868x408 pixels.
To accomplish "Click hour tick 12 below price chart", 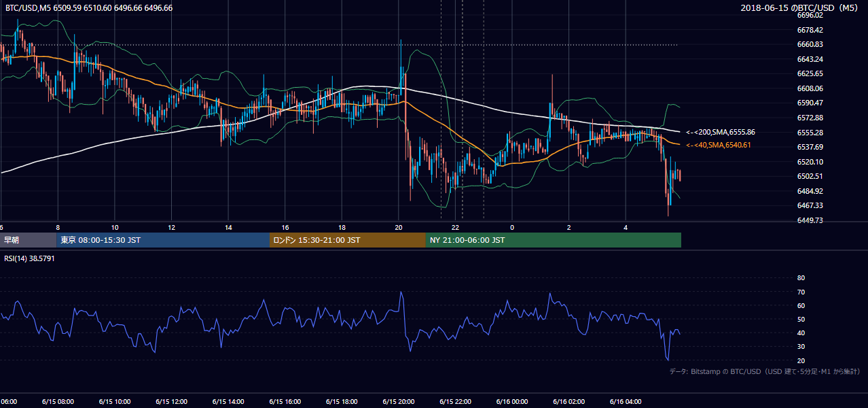I will click(x=172, y=227).
